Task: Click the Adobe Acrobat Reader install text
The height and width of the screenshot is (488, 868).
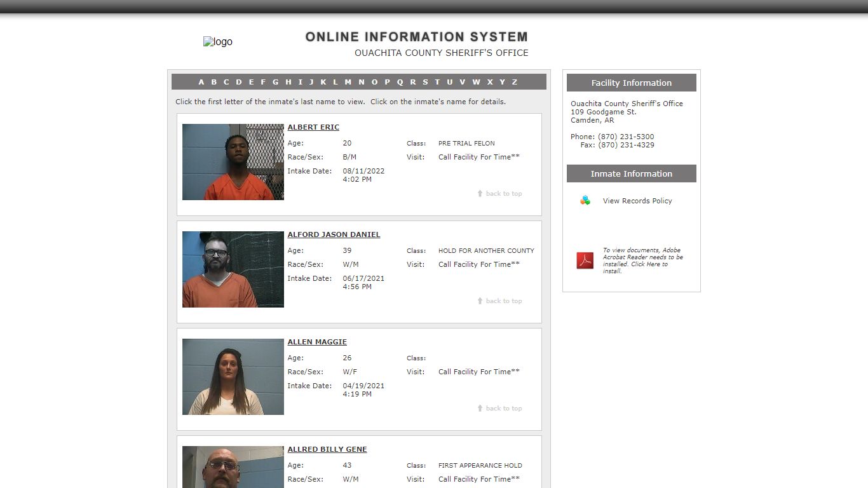Action: [643, 261]
